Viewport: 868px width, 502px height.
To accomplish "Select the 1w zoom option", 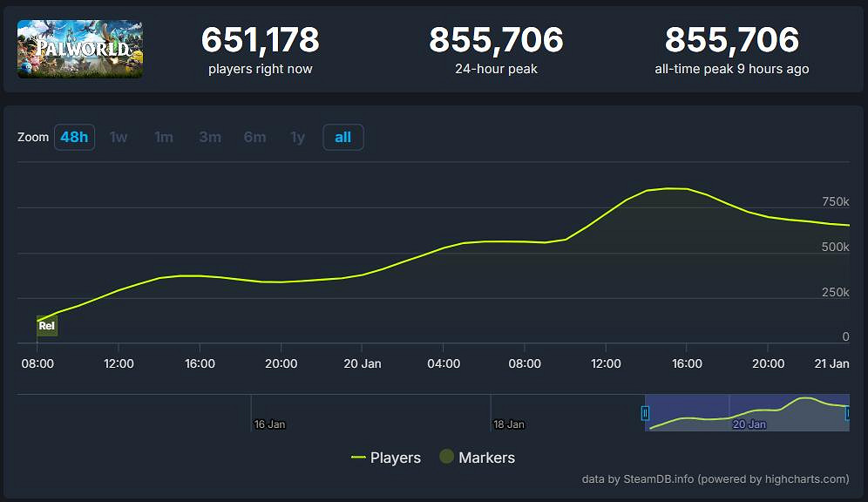I will coord(119,137).
